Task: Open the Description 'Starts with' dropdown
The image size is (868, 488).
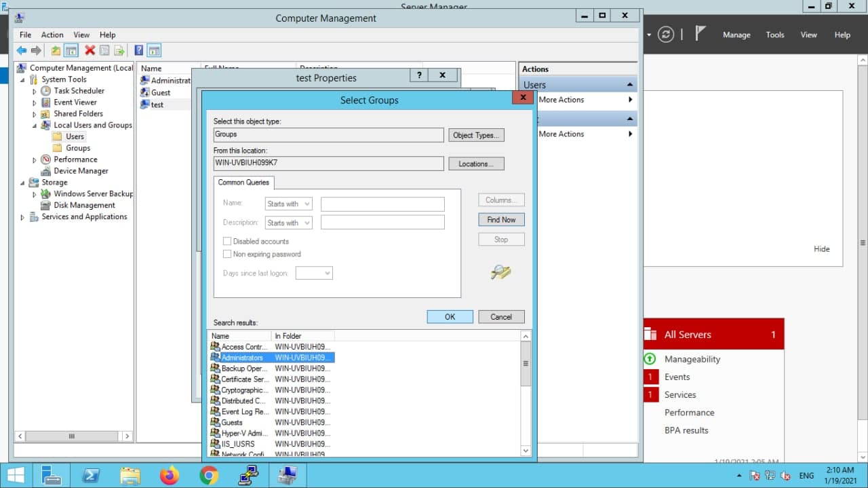Action: point(288,223)
